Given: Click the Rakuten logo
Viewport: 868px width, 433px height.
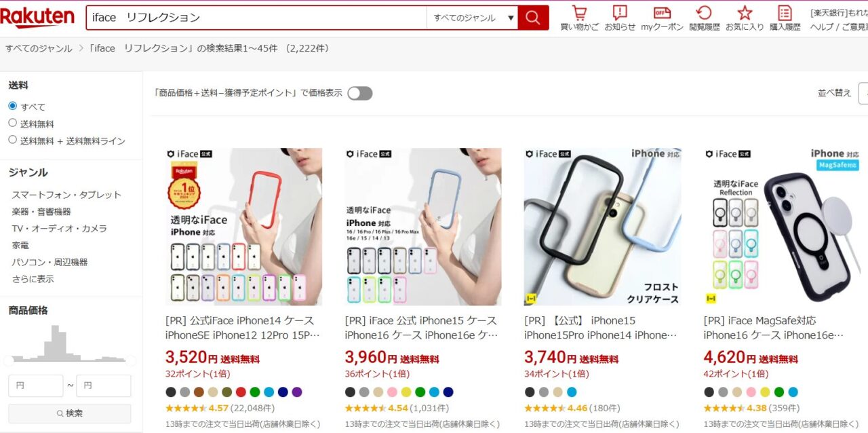Looking at the screenshot, I should click(x=37, y=18).
